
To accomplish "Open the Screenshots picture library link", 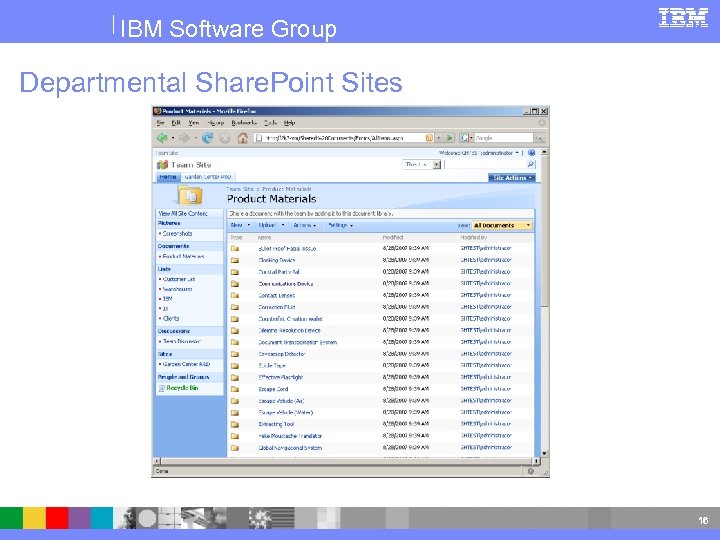I will pos(177,233).
